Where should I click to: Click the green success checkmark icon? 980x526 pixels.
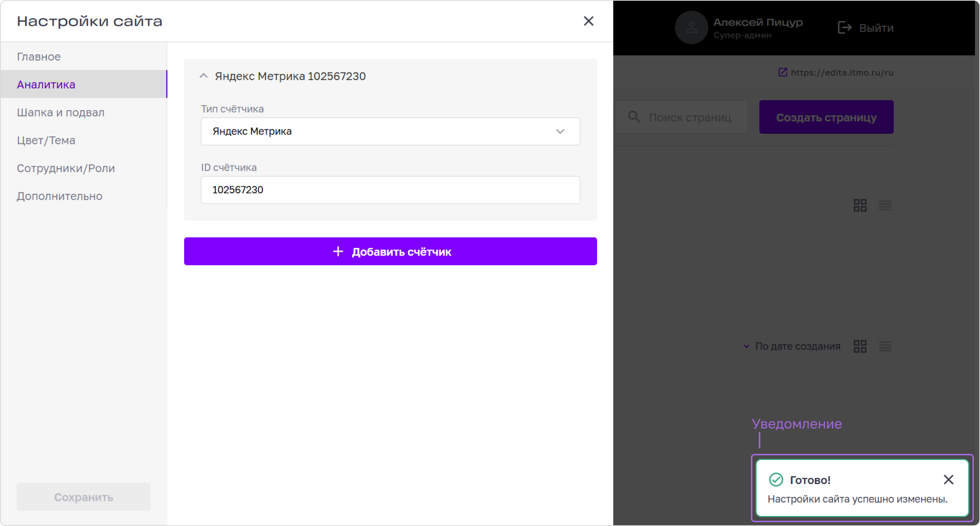tap(776, 480)
